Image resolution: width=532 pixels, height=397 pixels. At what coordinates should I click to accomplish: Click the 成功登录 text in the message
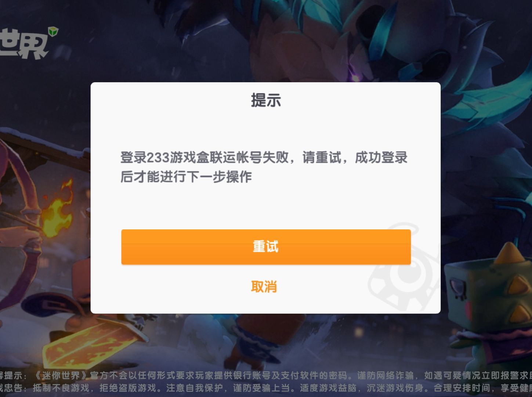(381, 157)
